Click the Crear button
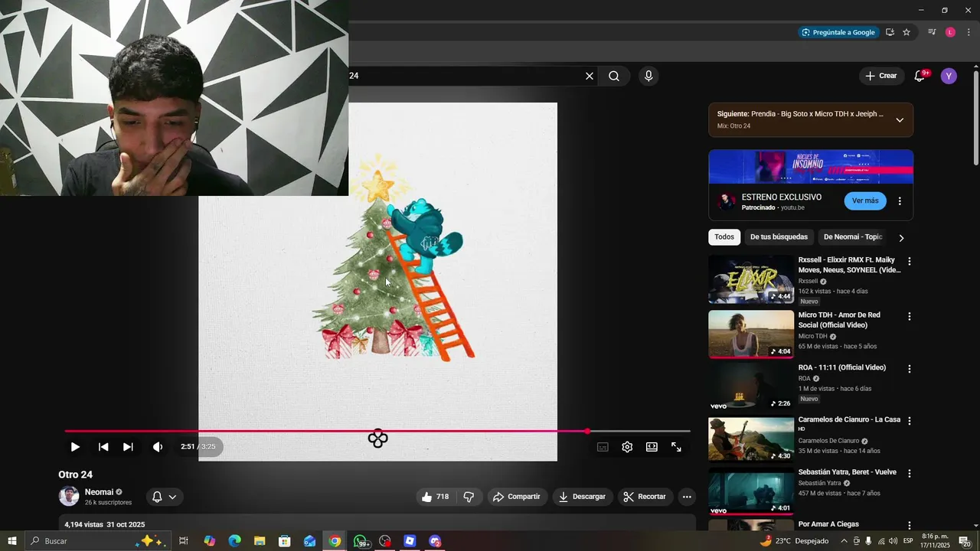The height and width of the screenshot is (551, 980). click(x=880, y=76)
